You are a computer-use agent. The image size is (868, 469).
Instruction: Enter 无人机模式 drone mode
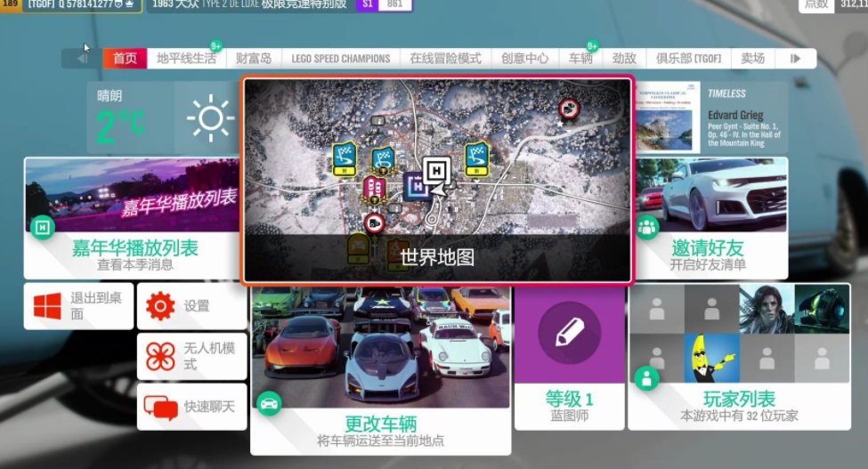point(191,356)
